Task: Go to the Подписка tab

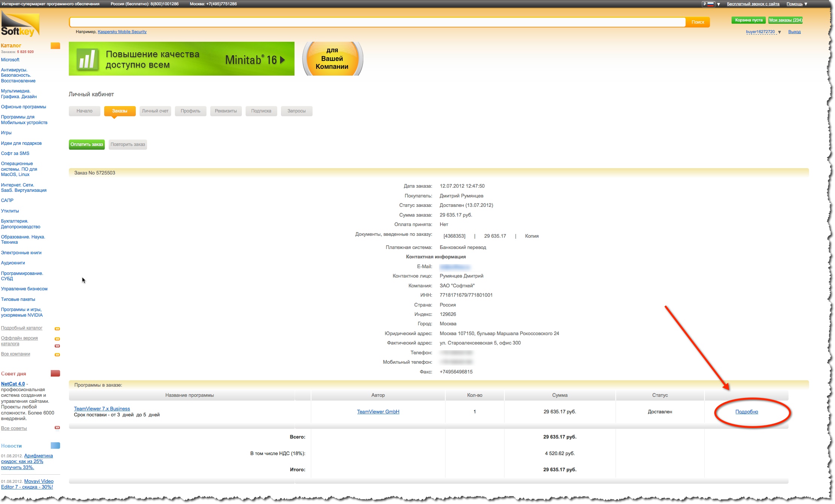Action: [x=261, y=111]
